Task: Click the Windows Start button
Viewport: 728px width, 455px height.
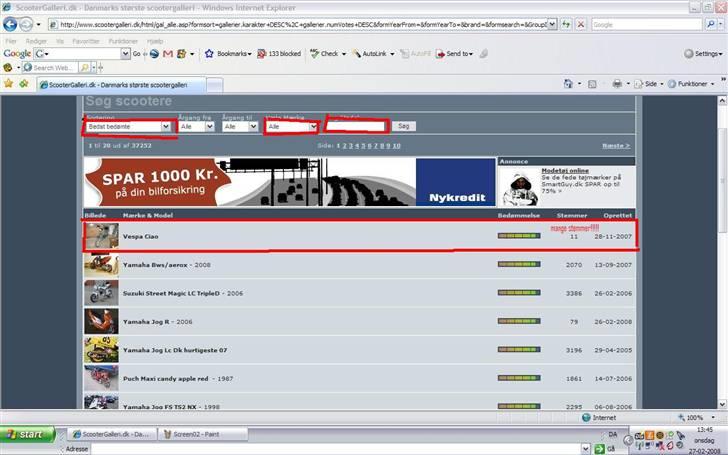Action: coord(31,434)
